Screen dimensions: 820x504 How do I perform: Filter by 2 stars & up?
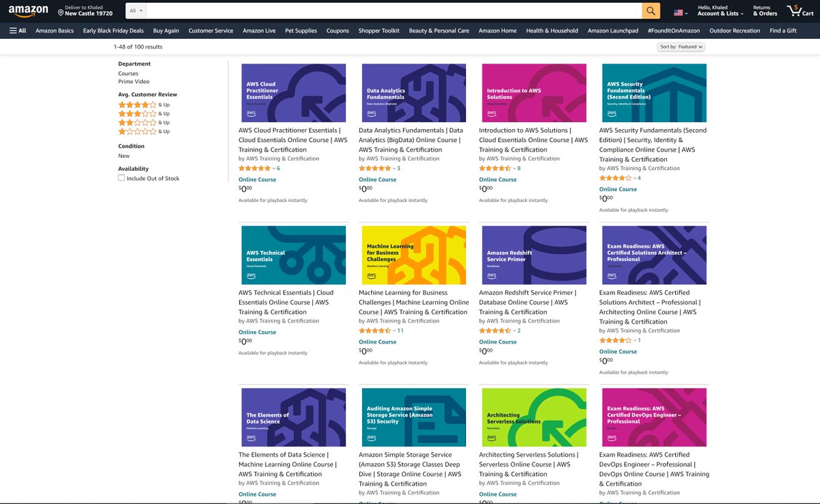[144, 122]
